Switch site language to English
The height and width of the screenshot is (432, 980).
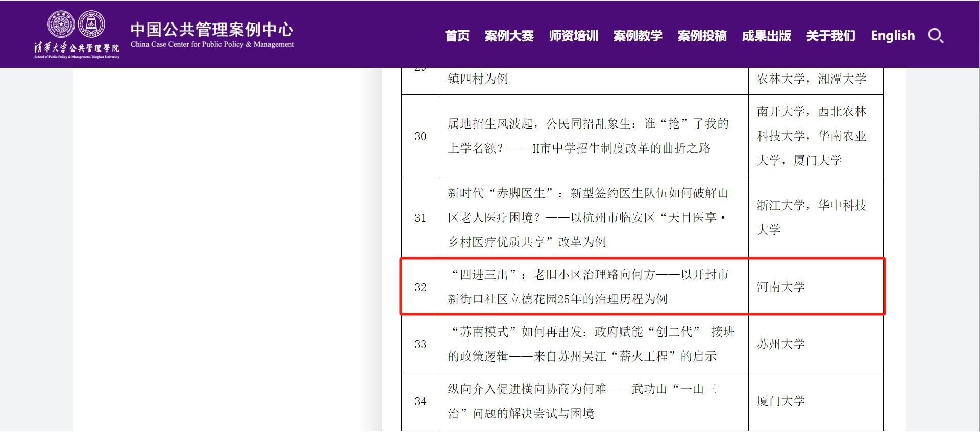click(x=893, y=36)
